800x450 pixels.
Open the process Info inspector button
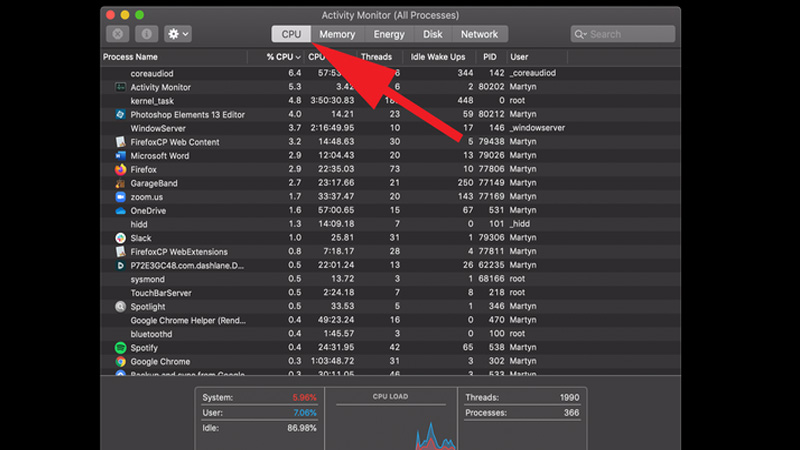[x=146, y=34]
